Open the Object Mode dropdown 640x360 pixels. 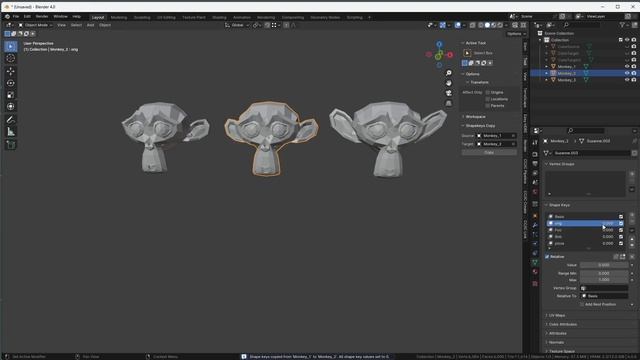pos(35,25)
